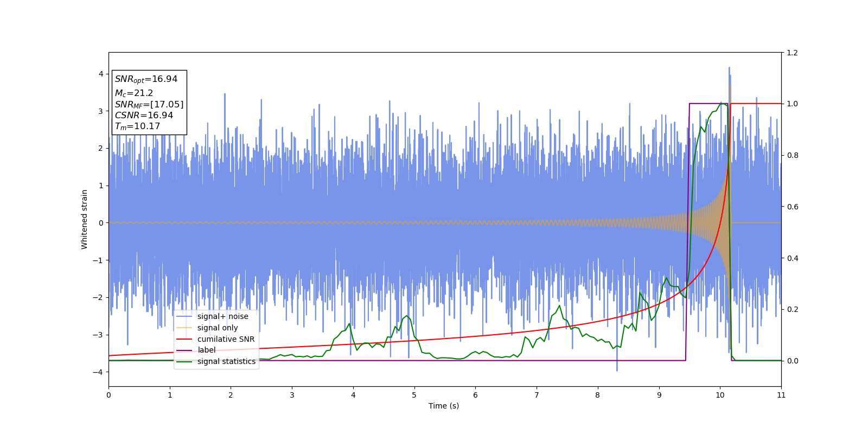Click the SNRMF=[17.05] annotation text
868x434 pixels.
pyautogui.click(x=149, y=104)
